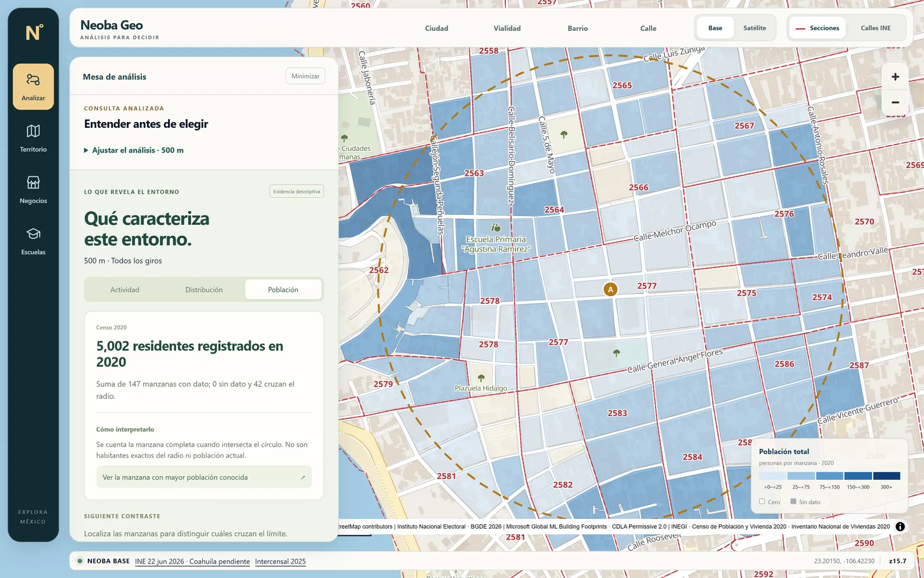Switch basemap to Satélite
Screen dimensions: 924x578
(x=754, y=28)
